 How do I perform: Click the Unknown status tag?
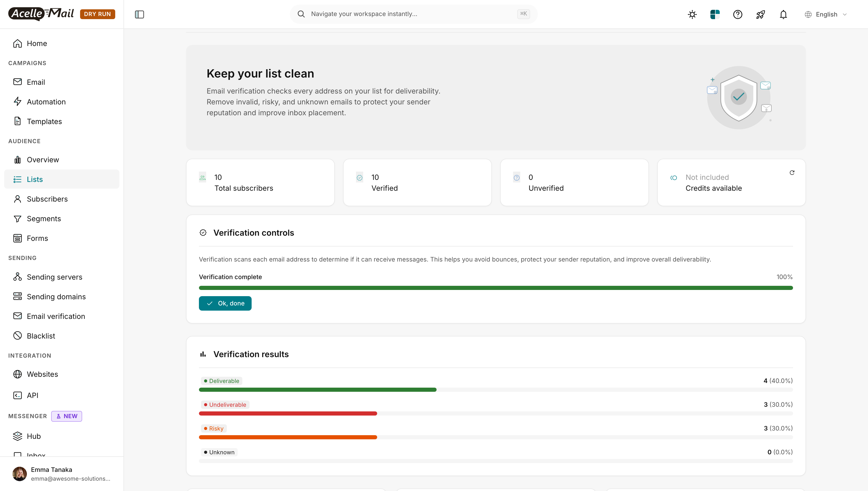click(x=219, y=452)
